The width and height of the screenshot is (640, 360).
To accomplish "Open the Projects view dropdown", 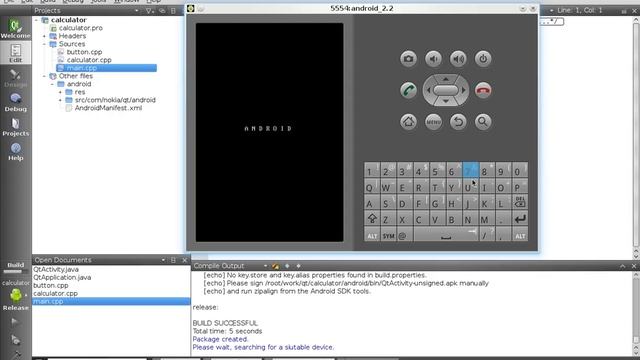I will tap(136, 11).
